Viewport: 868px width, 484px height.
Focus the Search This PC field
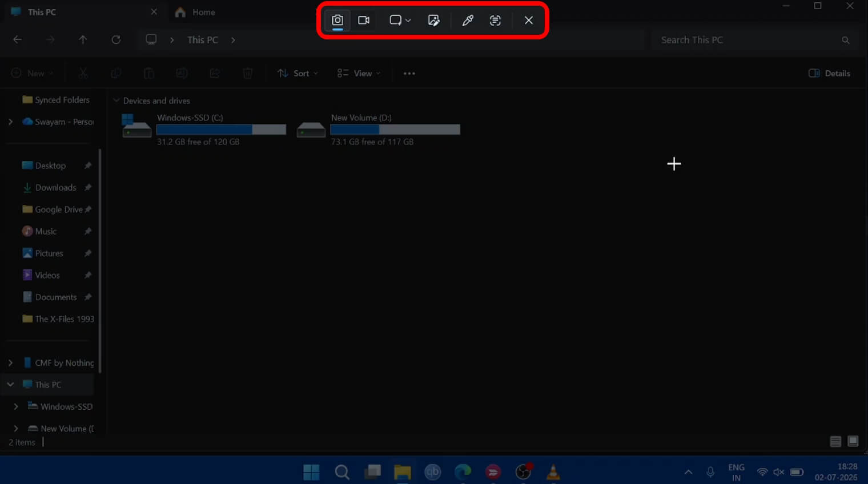pos(754,40)
